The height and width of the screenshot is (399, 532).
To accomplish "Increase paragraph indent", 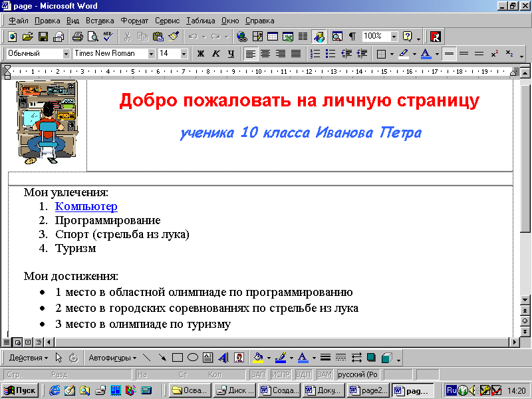I will pyautogui.click(x=362, y=54).
